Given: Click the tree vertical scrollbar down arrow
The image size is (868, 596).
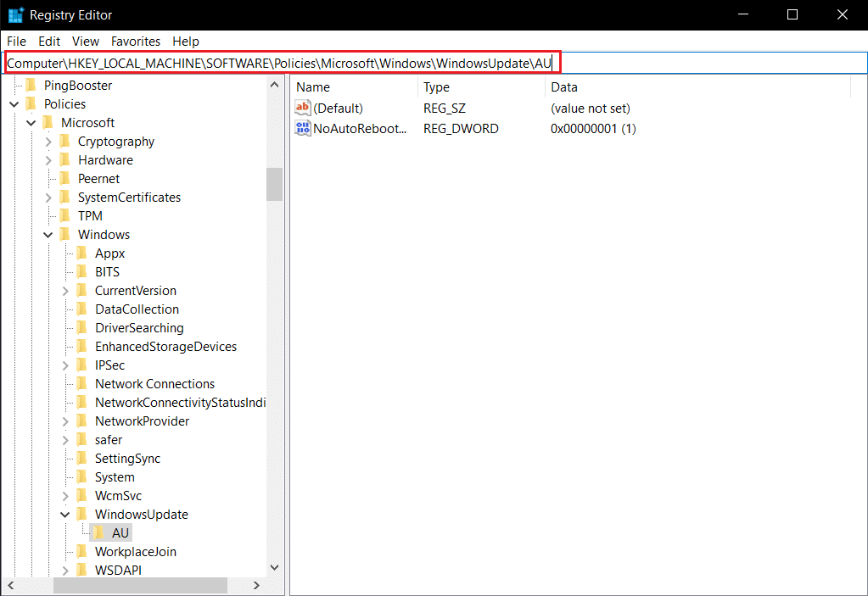Looking at the screenshot, I should click(274, 567).
